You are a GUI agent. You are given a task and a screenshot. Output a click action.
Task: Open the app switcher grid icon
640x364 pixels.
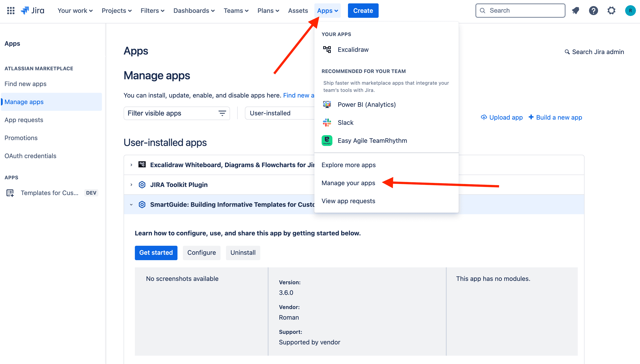[11, 11]
